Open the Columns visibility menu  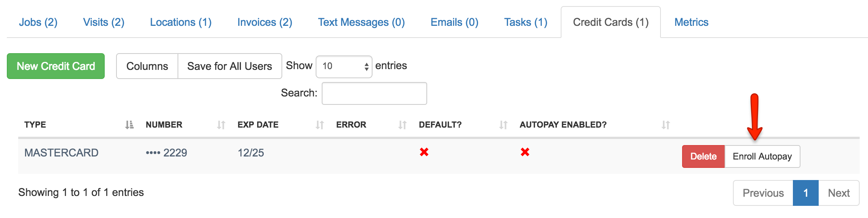pos(147,66)
